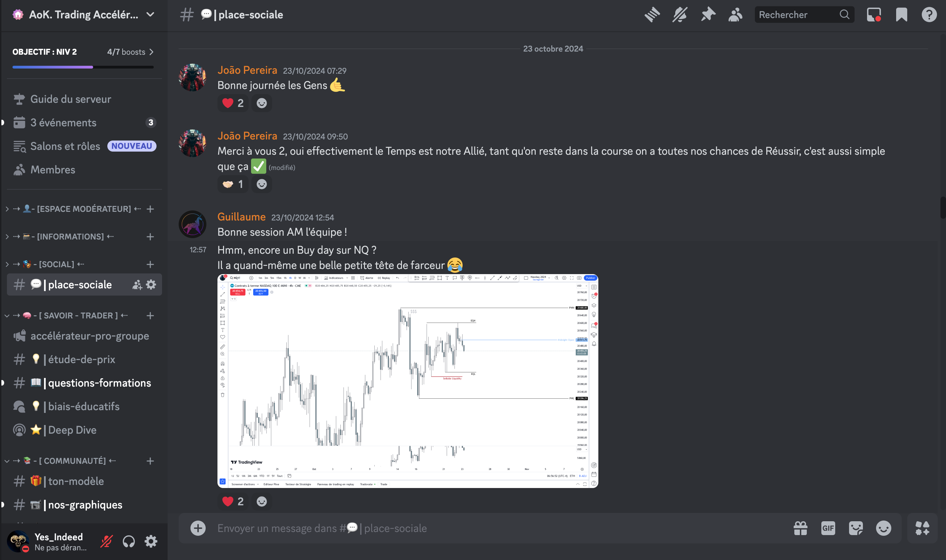Open the sticker picker icon
Screen dimensions: 946x560
click(x=856, y=528)
